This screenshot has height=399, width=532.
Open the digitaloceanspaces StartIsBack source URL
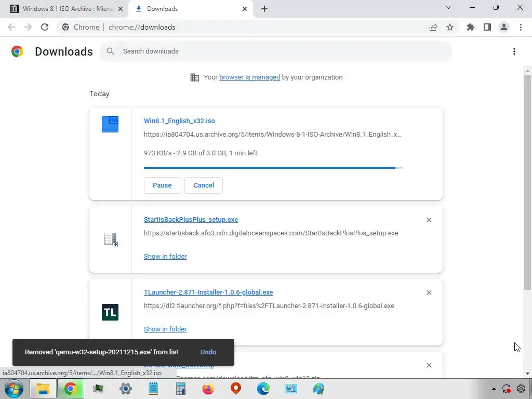click(x=271, y=233)
